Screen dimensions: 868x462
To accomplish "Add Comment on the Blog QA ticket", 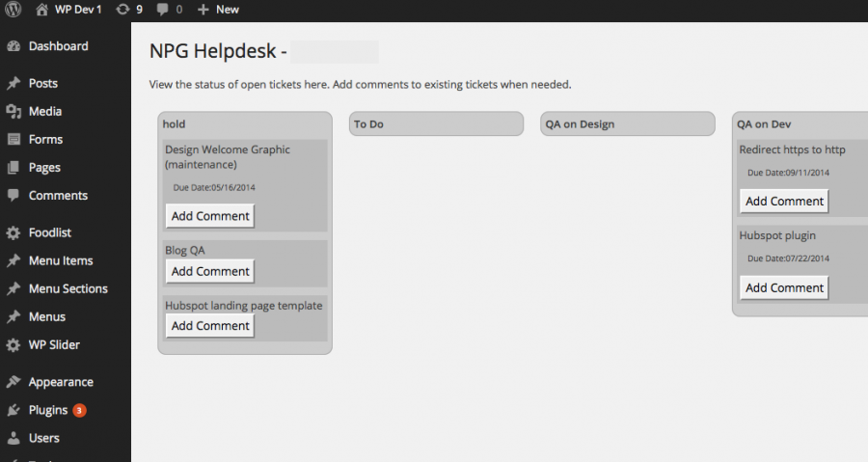I will tap(210, 271).
